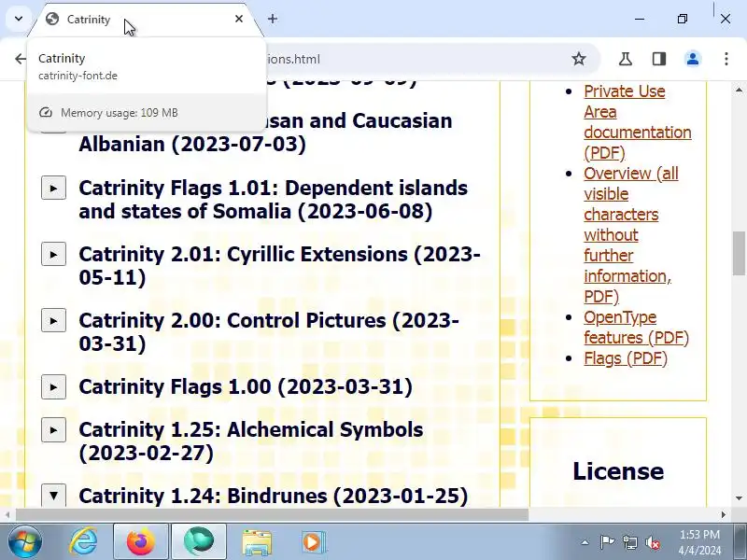Click catrinity-font.de in tab hover card
The height and width of the screenshot is (560, 747).
point(78,76)
